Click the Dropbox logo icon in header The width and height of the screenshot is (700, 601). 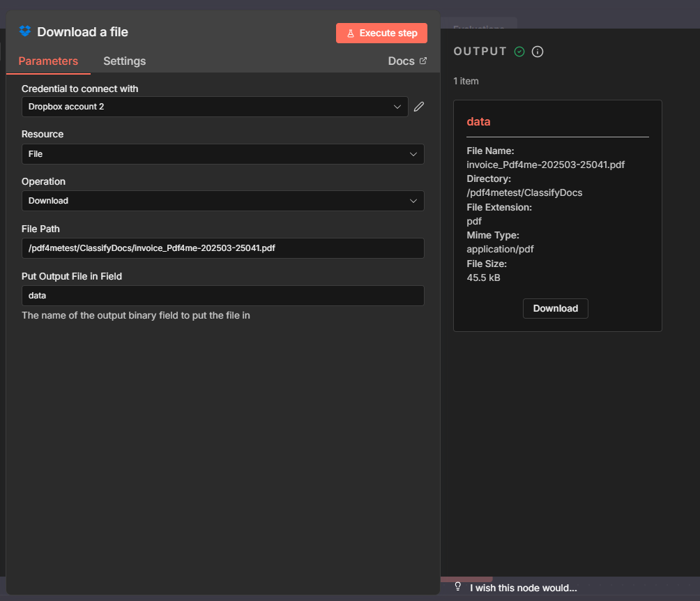[x=25, y=31]
